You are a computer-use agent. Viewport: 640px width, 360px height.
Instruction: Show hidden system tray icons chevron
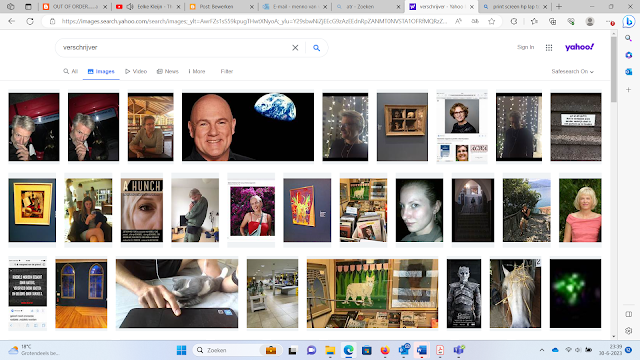(542, 350)
